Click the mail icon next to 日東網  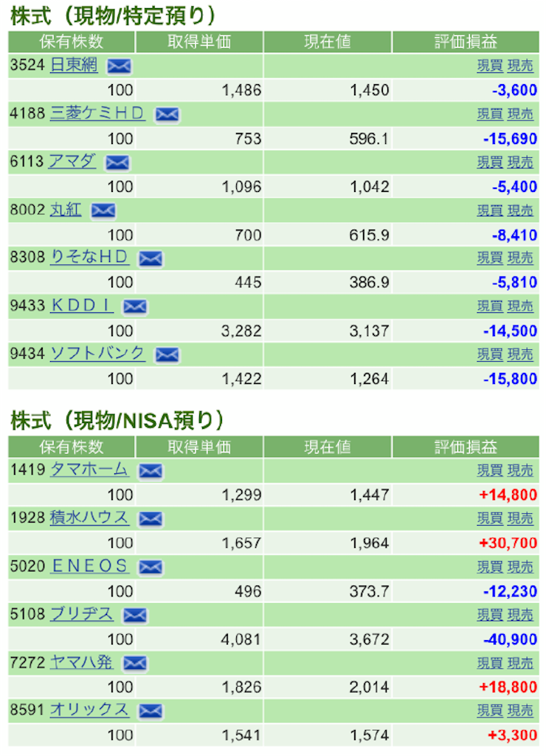tap(119, 66)
